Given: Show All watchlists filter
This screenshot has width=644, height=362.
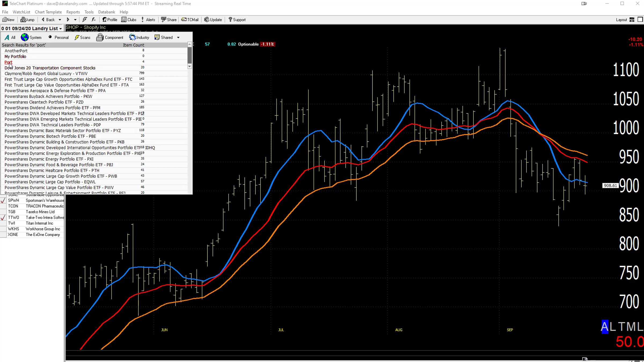Looking at the screenshot, I should click(x=10, y=38).
